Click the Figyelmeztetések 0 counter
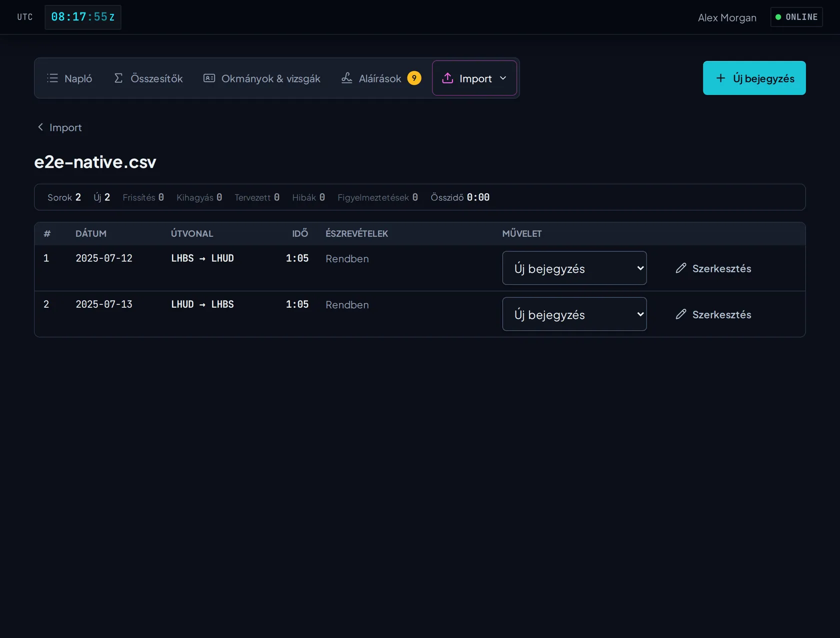 click(x=377, y=197)
